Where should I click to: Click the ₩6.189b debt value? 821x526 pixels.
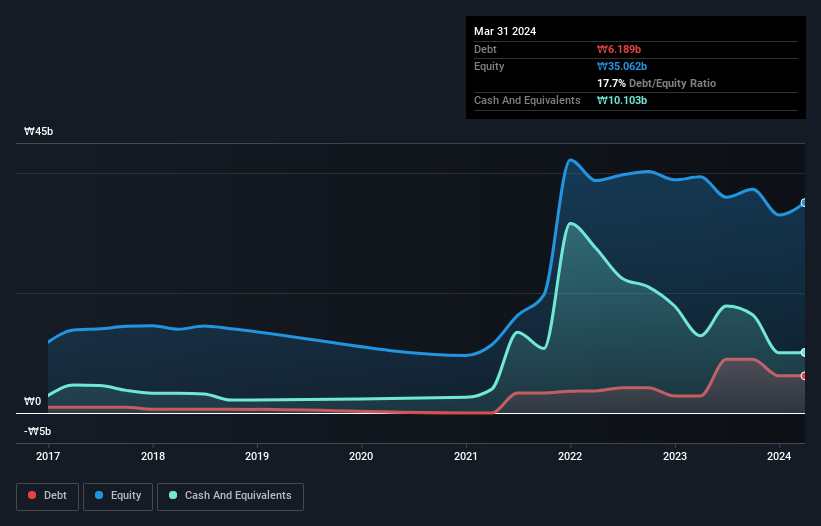(619, 49)
